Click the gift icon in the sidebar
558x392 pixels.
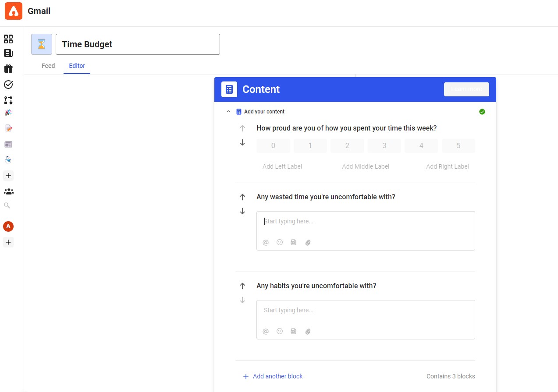[8, 69]
